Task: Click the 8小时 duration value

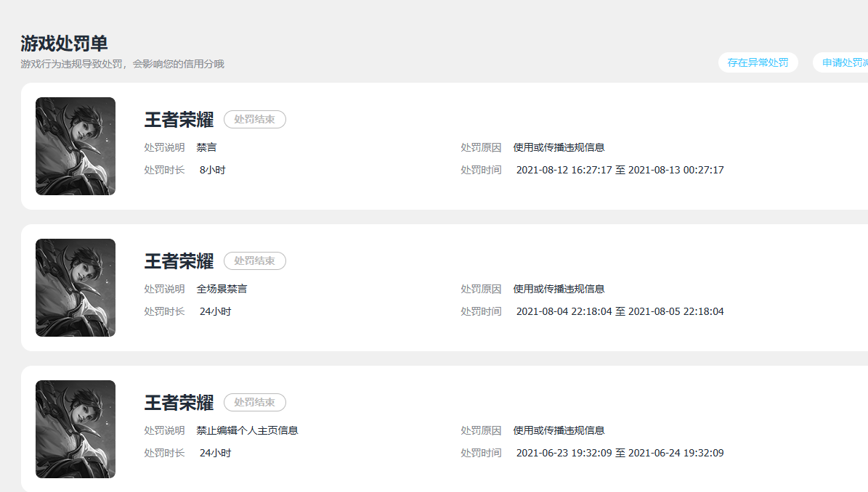Action: tap(213, 171)
